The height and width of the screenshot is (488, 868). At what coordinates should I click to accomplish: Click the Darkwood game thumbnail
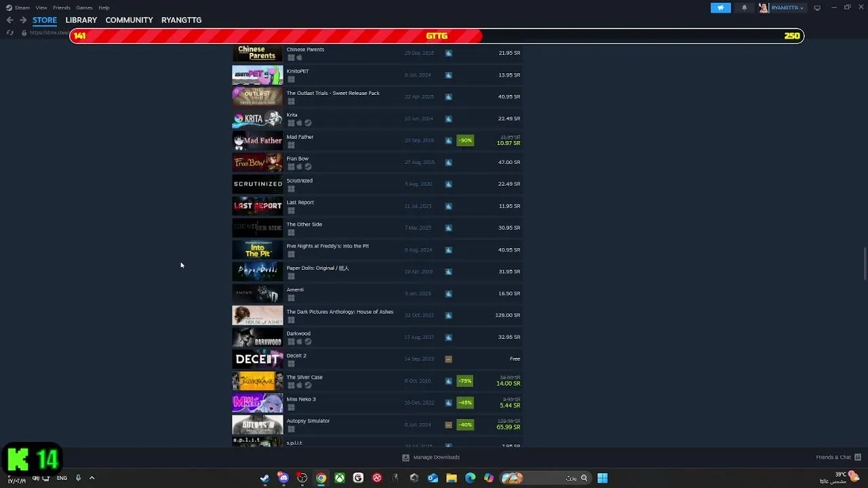coord(258,337)
